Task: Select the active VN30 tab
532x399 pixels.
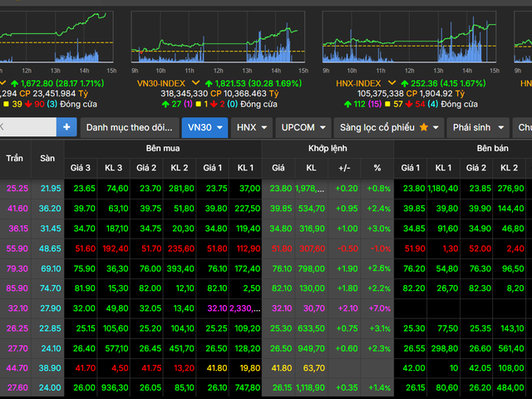Action: pos(204,127)
